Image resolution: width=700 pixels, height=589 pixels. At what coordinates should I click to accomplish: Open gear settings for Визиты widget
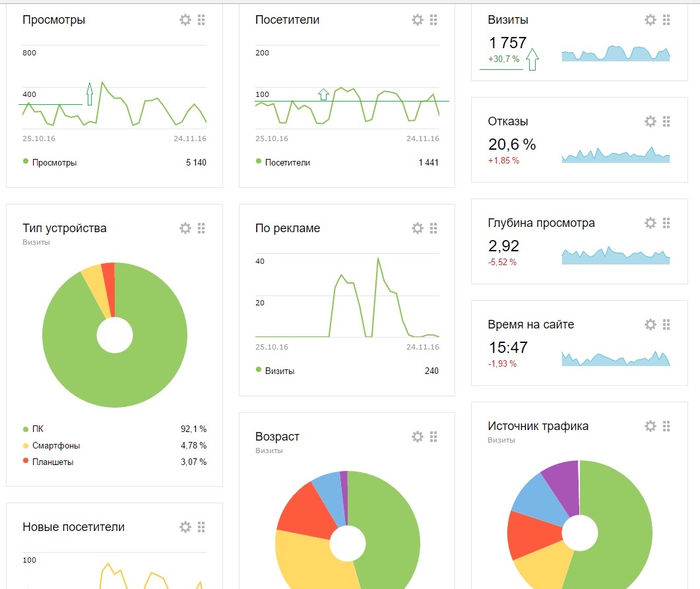pyautogui.click(x=651, y=20)
